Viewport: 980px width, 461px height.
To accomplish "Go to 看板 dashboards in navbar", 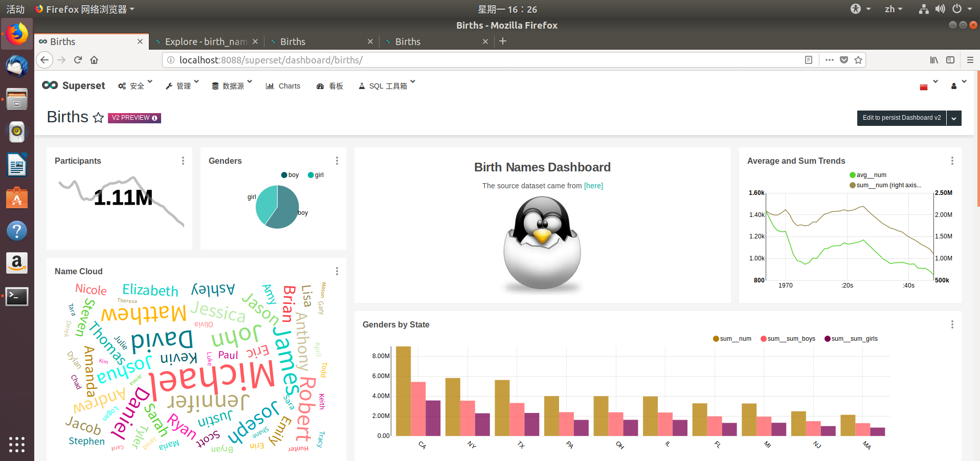I will click(330, 86).
